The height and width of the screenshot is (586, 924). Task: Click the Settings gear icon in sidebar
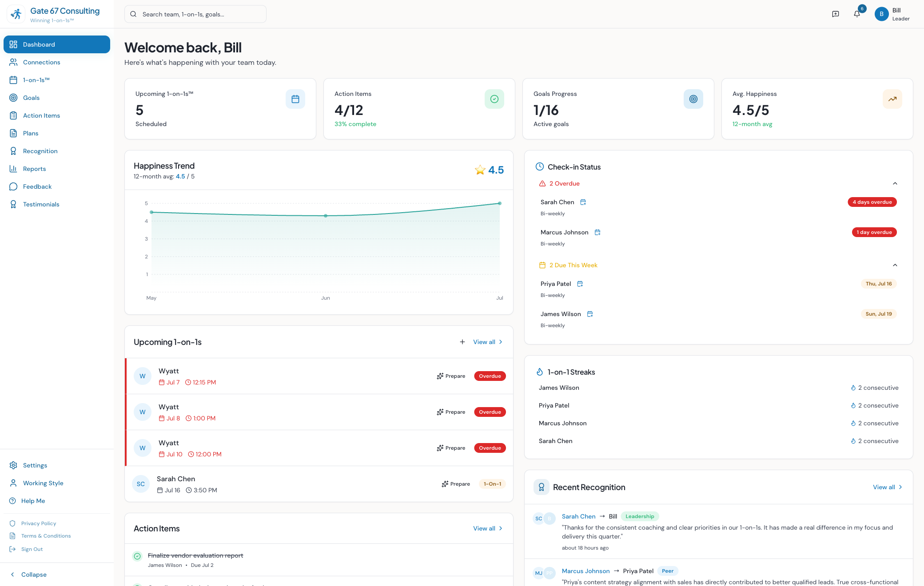[x=13, y=465]
